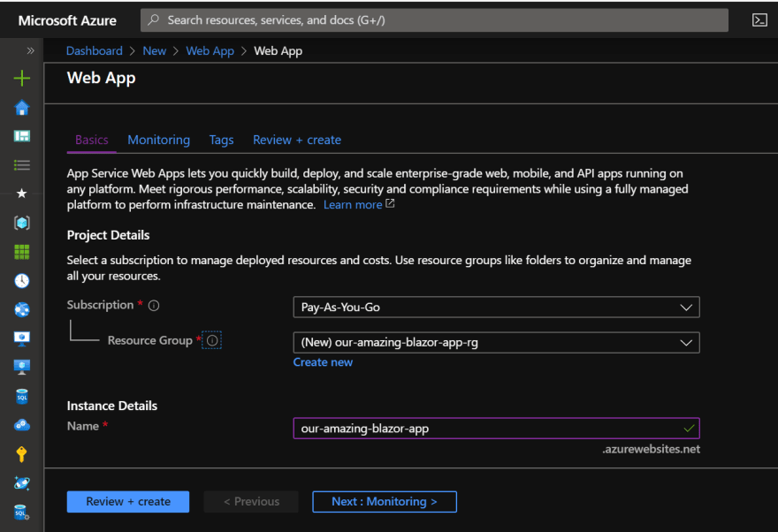The image size is (778, 532).
Task: Switch to the Monitoring tab
Action: pyautogui.click(x=159, y=140)
